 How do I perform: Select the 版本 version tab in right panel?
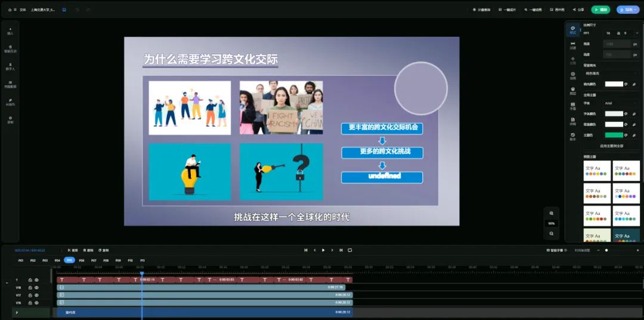coord(572,137)
